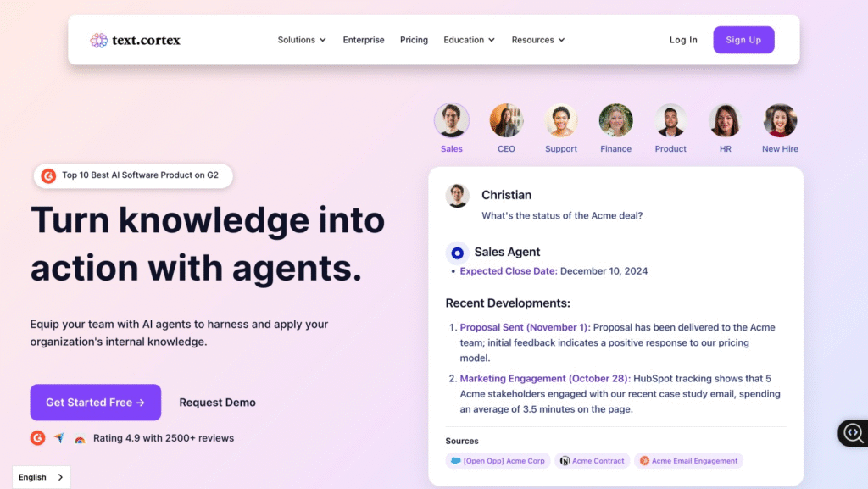Screen dimensions: 868x489
Task: Expand the Solutions dropdown menu
Action: 302,40
